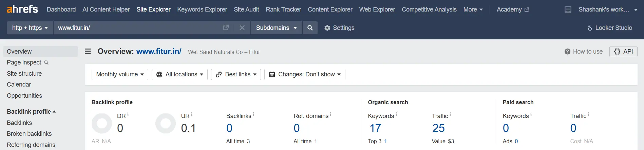Open the Best links dropdown

click(x=236, y=74)
